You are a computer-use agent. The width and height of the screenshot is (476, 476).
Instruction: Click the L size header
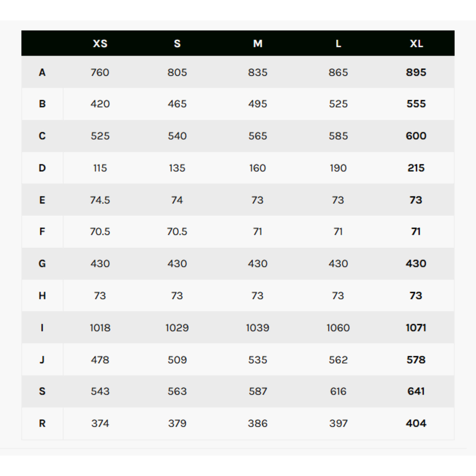[x=338, y=44]
